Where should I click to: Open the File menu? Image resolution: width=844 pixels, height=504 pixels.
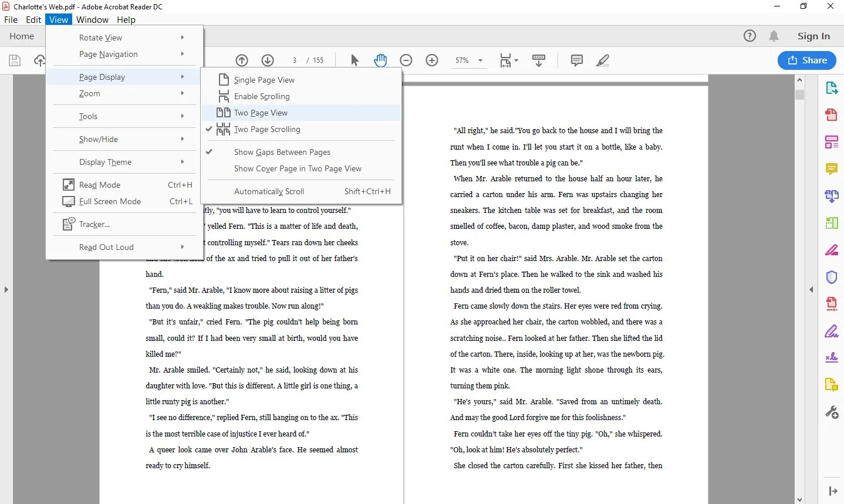click(11, 19)
